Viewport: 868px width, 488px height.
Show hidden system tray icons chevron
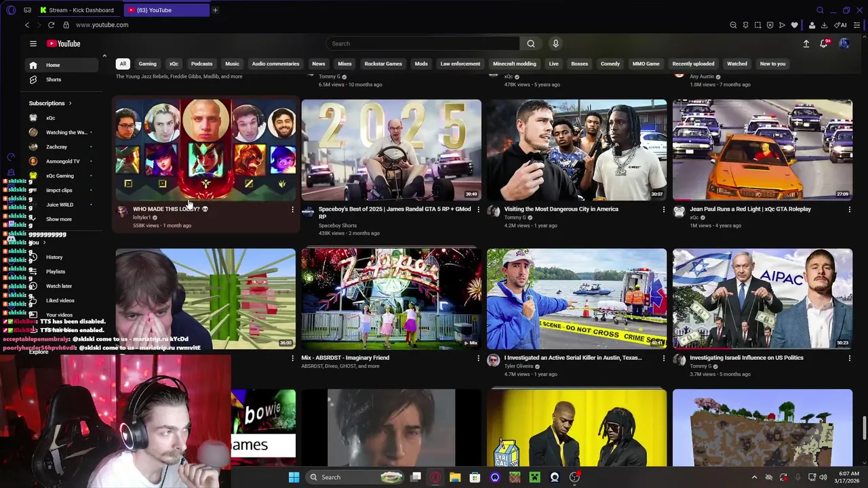[754, 477]
